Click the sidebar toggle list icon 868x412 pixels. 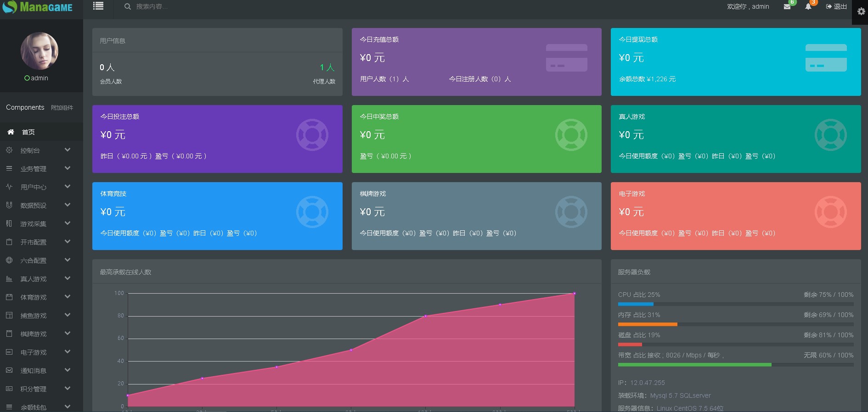98,6
